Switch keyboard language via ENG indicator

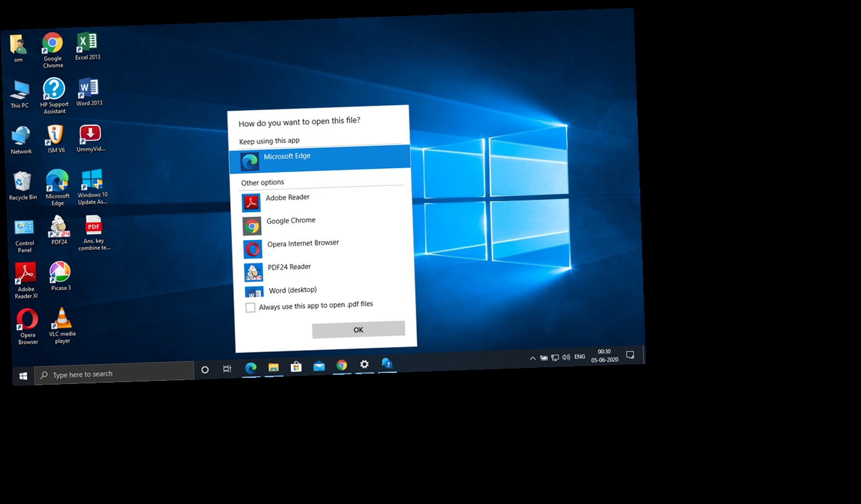click(x=579, y=356)
